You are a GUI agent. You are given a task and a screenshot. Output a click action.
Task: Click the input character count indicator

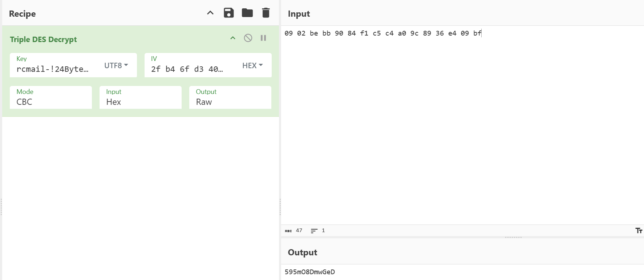point(294,231)
